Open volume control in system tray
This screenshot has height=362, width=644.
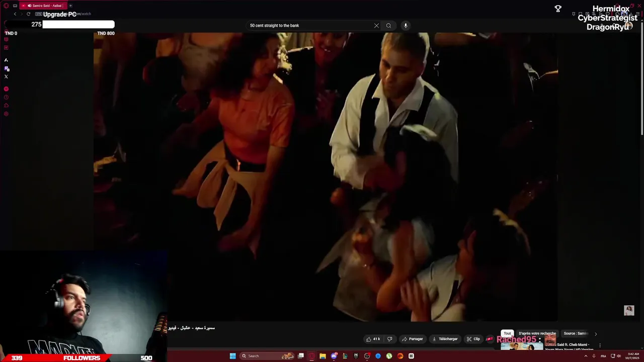[x=619, y=356]
